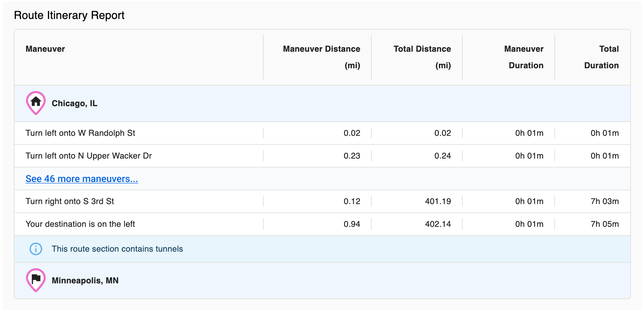Click the Turn right onto S 3rd St row
The width and height of the screenshot is (644, 313).
tap(322, 201)
